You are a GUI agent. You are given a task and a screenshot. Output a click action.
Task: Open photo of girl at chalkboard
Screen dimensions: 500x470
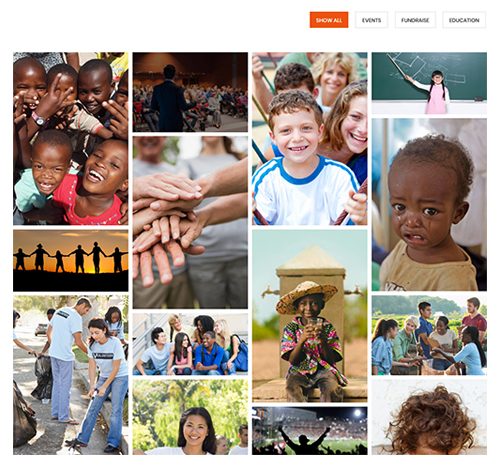[x=429, y=83]
